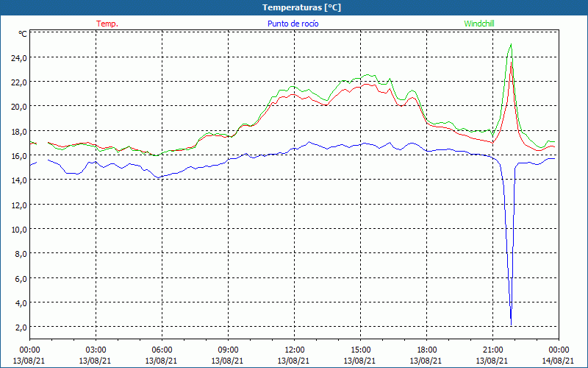Click the 06:00 time axis label

coord(162,350)
